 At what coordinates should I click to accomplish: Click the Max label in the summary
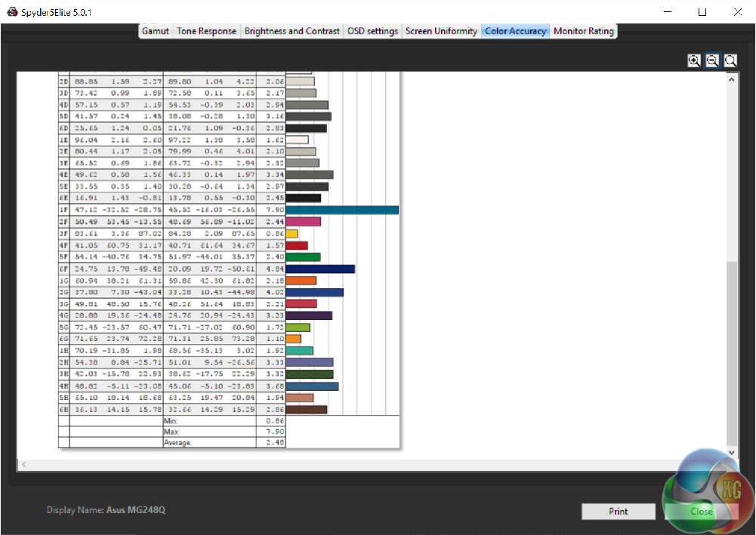[x=171, y=432]
